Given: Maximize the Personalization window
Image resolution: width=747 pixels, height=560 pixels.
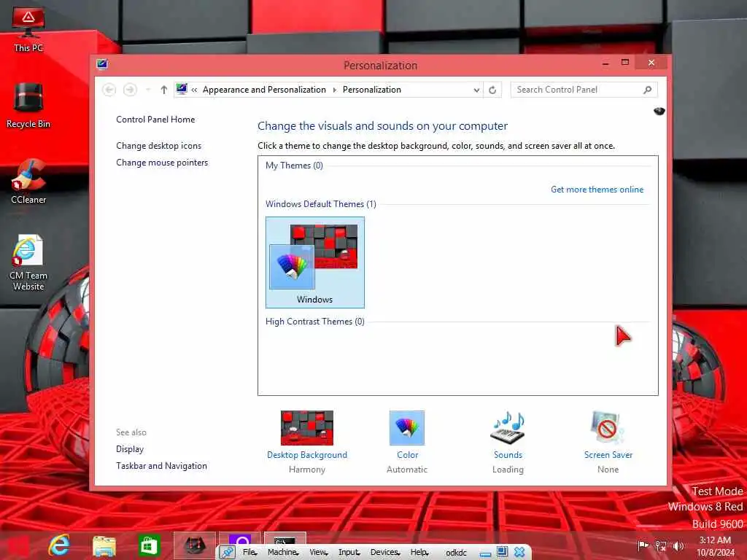Looking at the screenshot, I should (x=625, y=63).
